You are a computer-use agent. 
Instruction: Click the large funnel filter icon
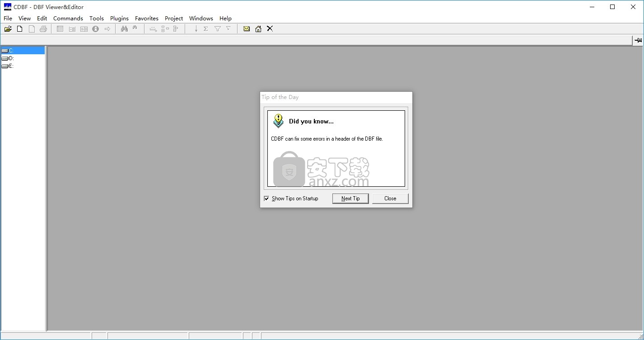[x=217, y=29]
